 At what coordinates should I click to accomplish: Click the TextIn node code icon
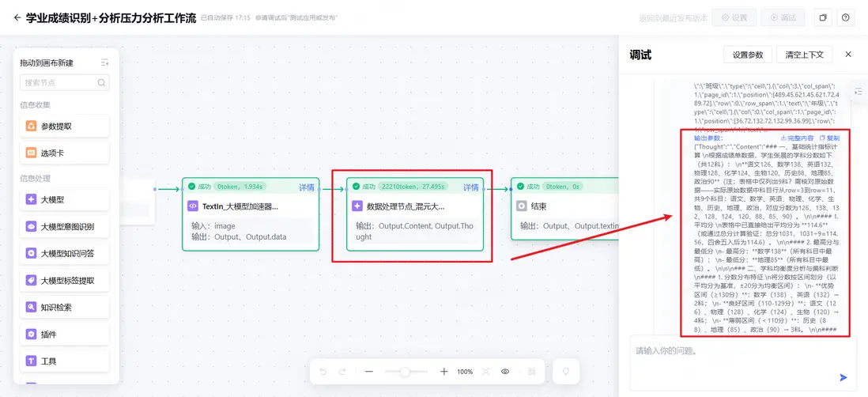192,206
